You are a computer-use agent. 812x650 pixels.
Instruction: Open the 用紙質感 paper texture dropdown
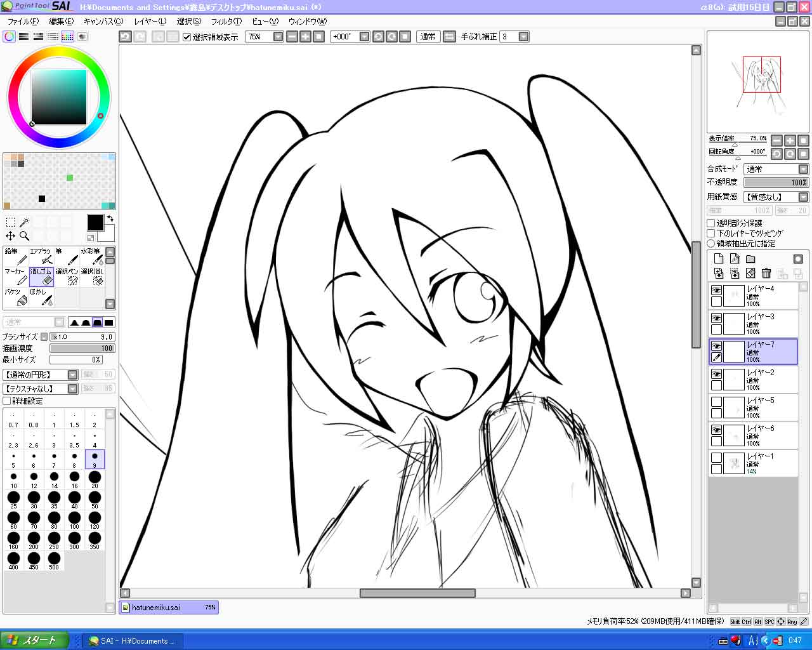pos(803,197)
